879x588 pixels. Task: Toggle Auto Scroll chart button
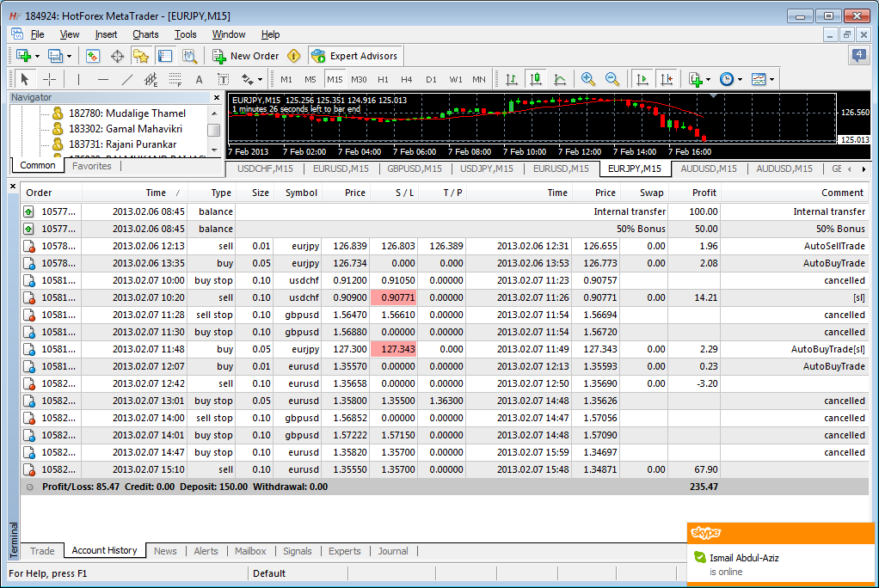pyautogui.click(x=642, y=79)
